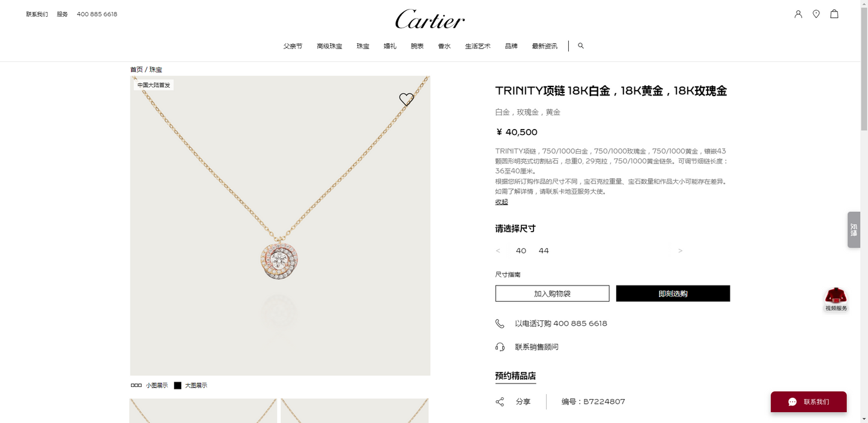Click the 即刻选购 button
The width and height of the screenshot is (868, 423).
point(673,293)
